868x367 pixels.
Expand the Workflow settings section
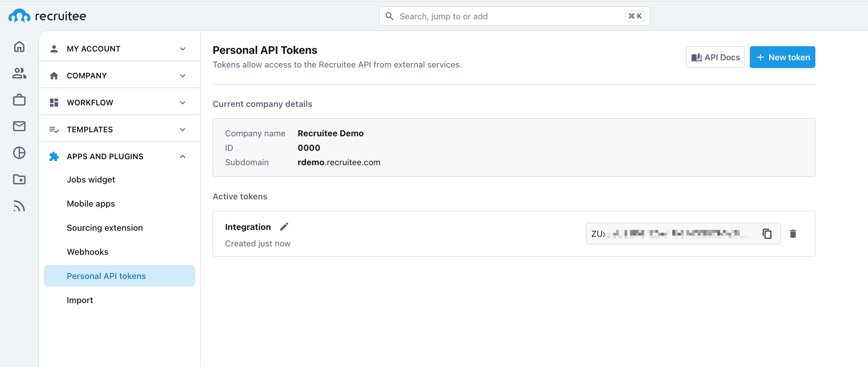click(119, 103)
